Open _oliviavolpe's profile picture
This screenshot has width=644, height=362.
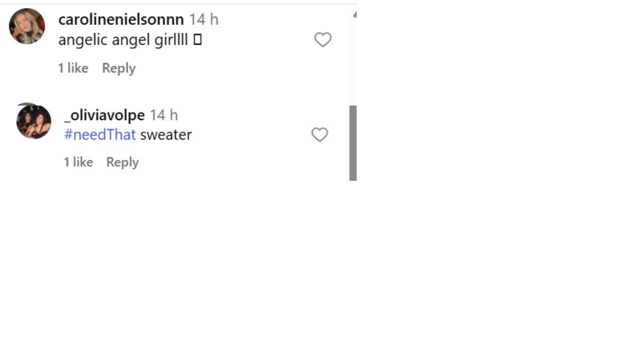point(34,121)
